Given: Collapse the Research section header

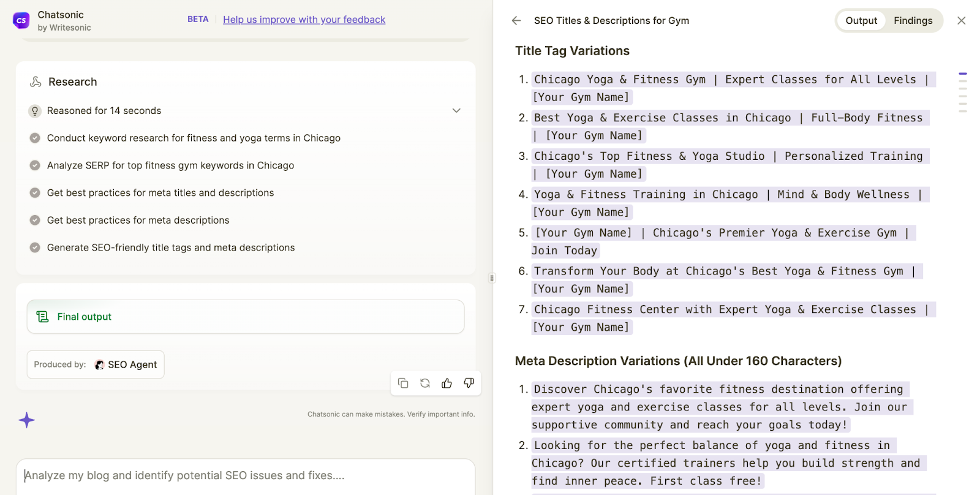Looking at the screenshot, I should (72, 82).
